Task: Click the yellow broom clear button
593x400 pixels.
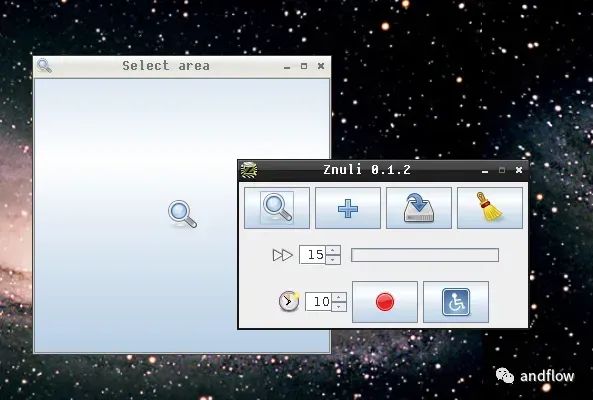Action: [x=490, y=208]
